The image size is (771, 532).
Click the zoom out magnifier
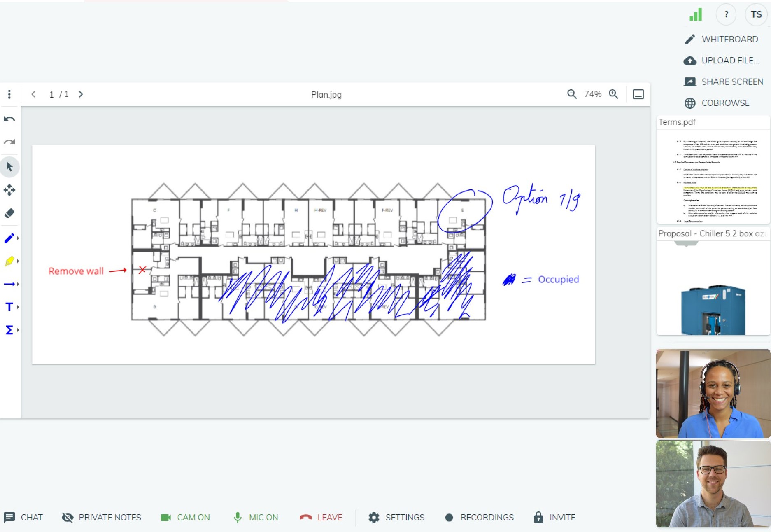[x=572, y=94]
